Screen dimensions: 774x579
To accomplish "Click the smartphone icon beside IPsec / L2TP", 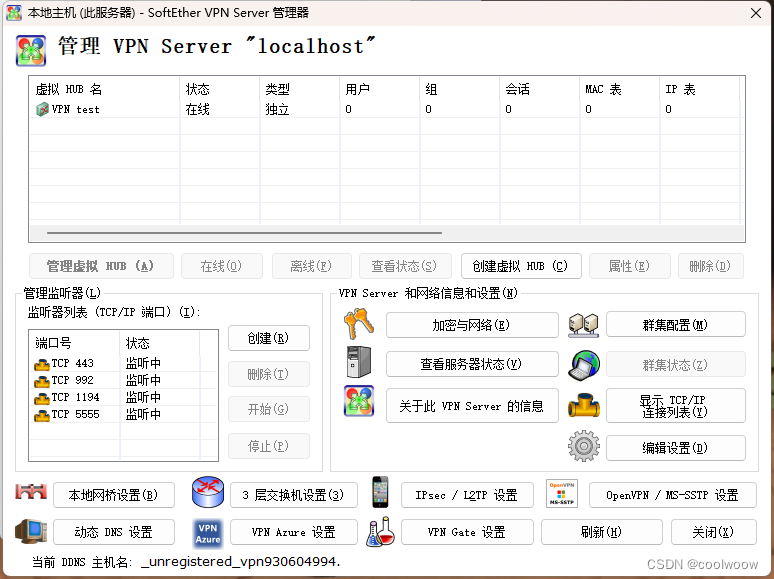I will pos(380,492).
